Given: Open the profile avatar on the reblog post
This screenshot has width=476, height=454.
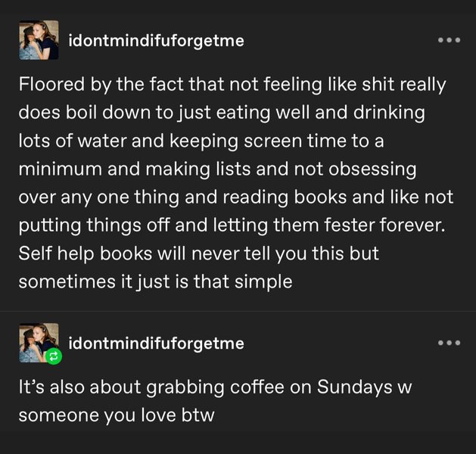Looking at the screenshot, I should click(x=39, y=343).
